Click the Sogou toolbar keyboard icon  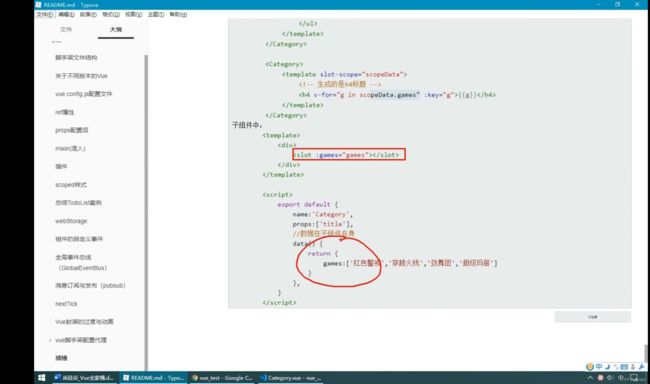point(624,367)
